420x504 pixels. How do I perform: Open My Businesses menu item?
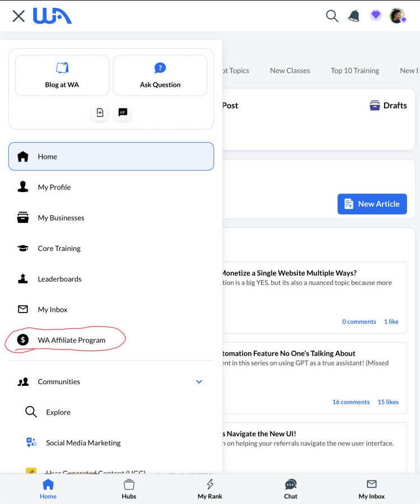111,218
